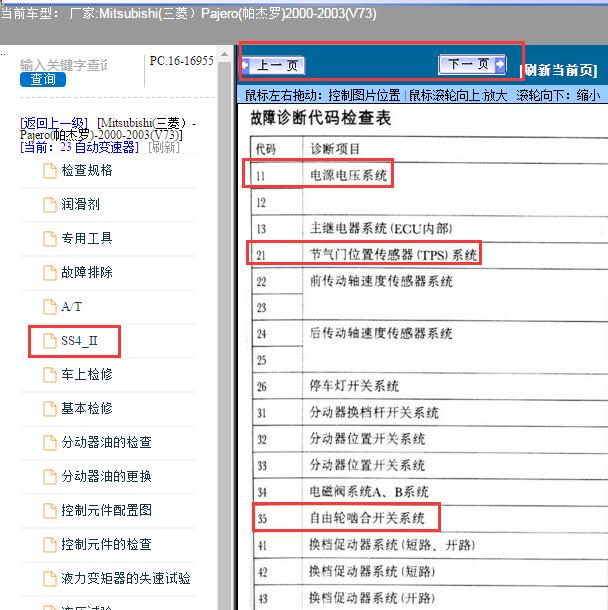Click the left arrow icon on 上一页

click(x=245, y=65)
